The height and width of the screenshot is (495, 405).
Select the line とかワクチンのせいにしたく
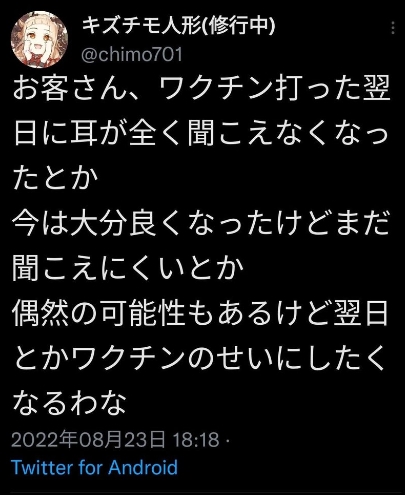200,358
